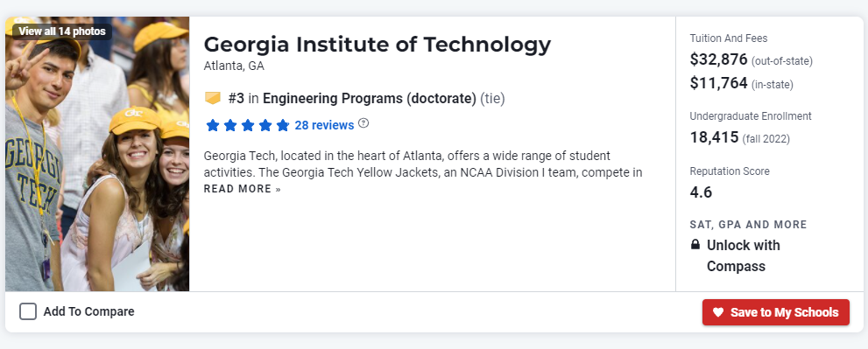
Task: Expand description with READ MORE
Action: 243,189
